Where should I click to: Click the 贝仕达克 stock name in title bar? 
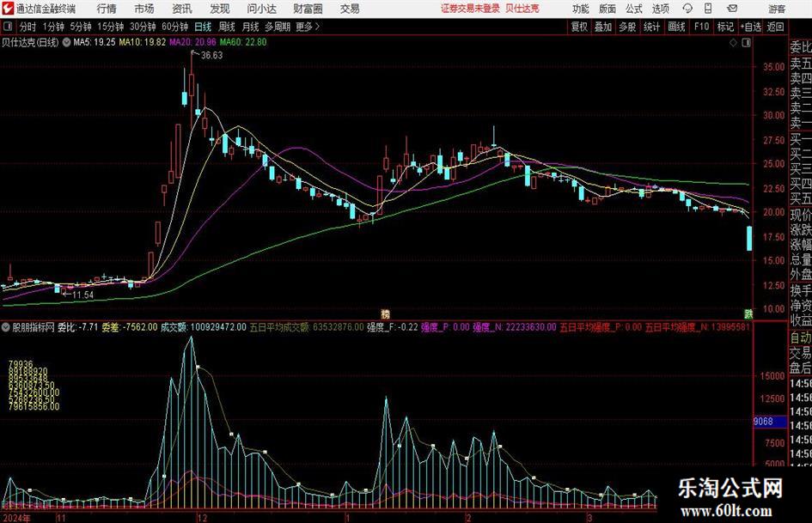pyautogui.click(x=522, y=9)
